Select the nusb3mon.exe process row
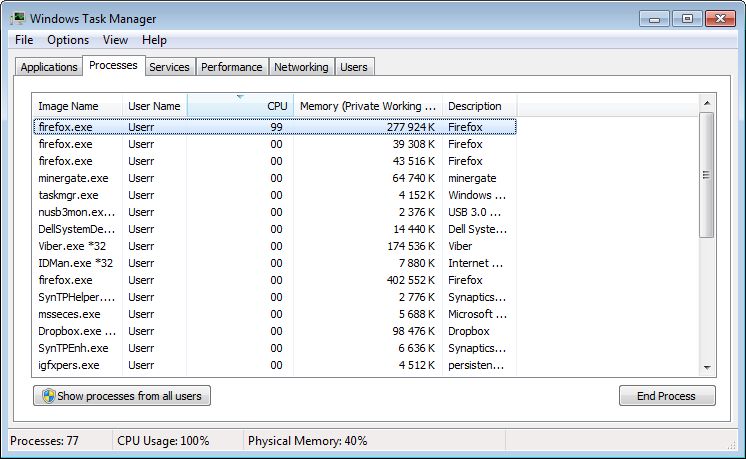The height and width of the screenshot is (459, 746). (x=275, y=212)
